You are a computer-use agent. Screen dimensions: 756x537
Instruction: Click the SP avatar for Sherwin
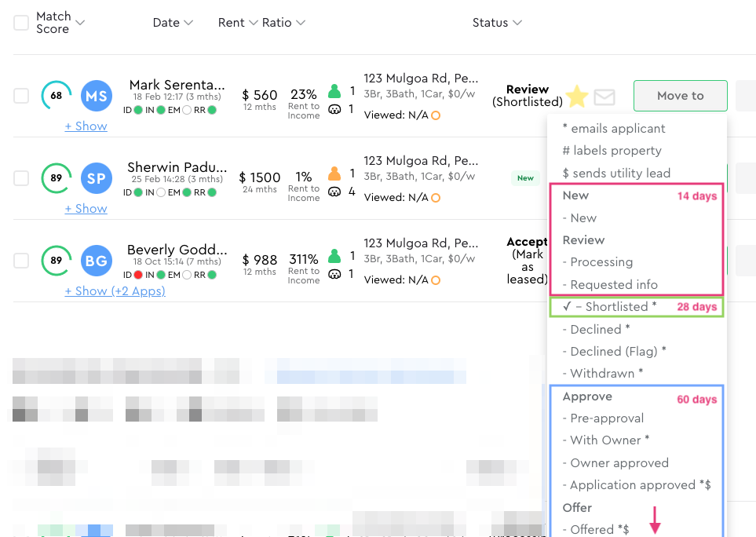point(97,178)
